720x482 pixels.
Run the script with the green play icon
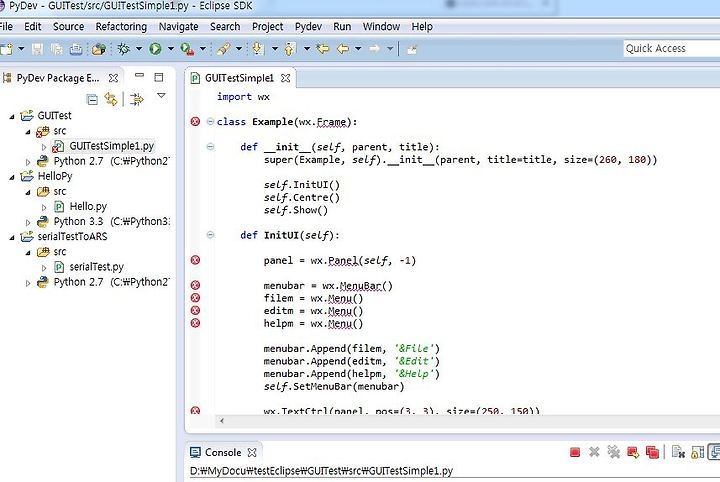click(x=155, y=48)
